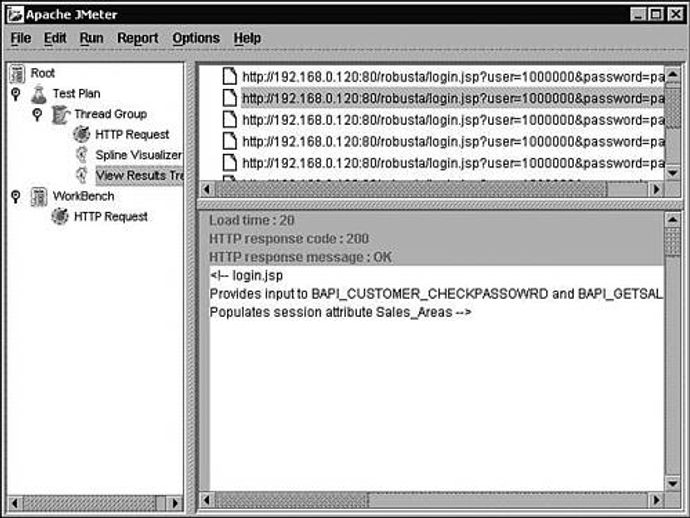Collapse the Thread Group tree node

tap(37, 114)
